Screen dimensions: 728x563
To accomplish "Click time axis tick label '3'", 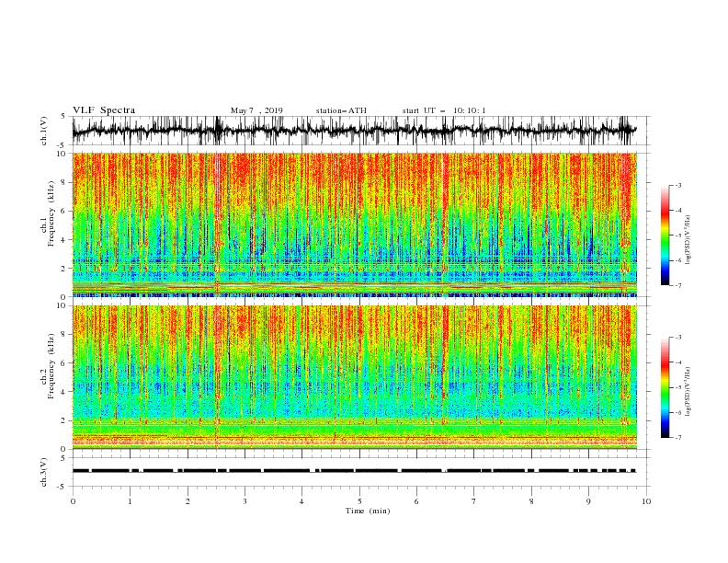I will point(245,501).
